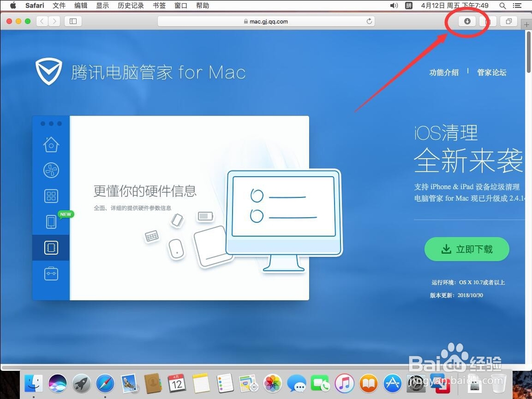Launch Siri from the Dock
532x399 pixels.
57,384
